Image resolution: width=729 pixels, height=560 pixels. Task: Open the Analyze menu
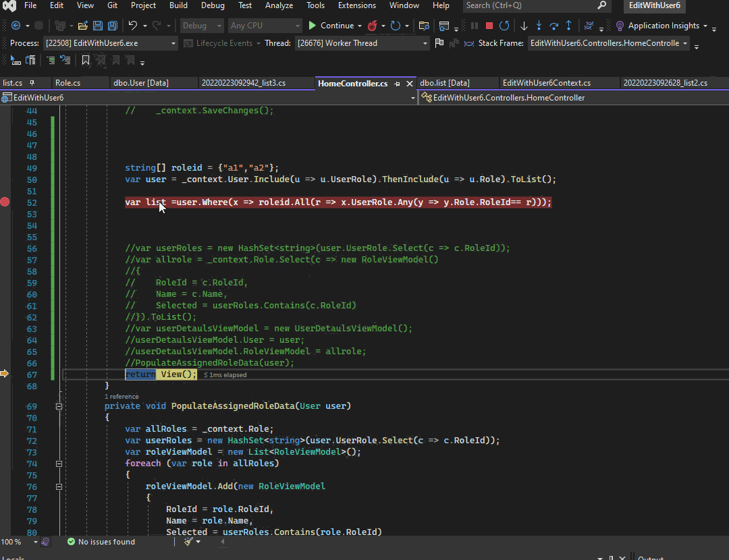[279, 5]
